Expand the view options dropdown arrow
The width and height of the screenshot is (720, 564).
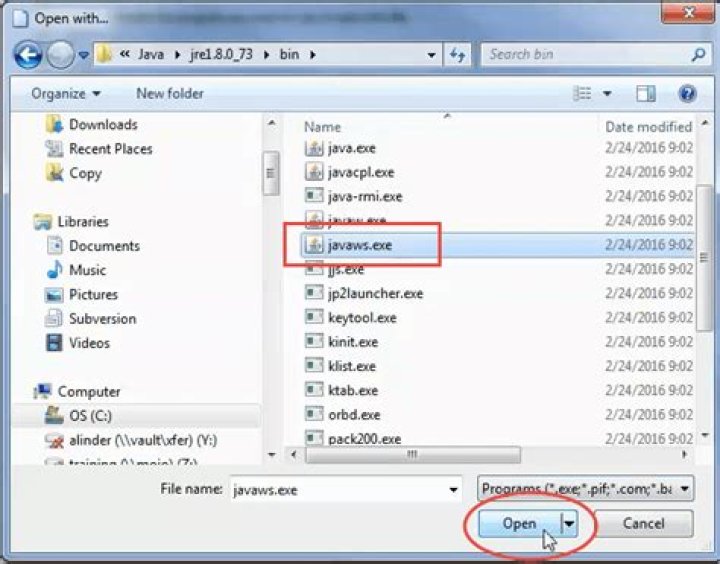click(x=607, y=93)
